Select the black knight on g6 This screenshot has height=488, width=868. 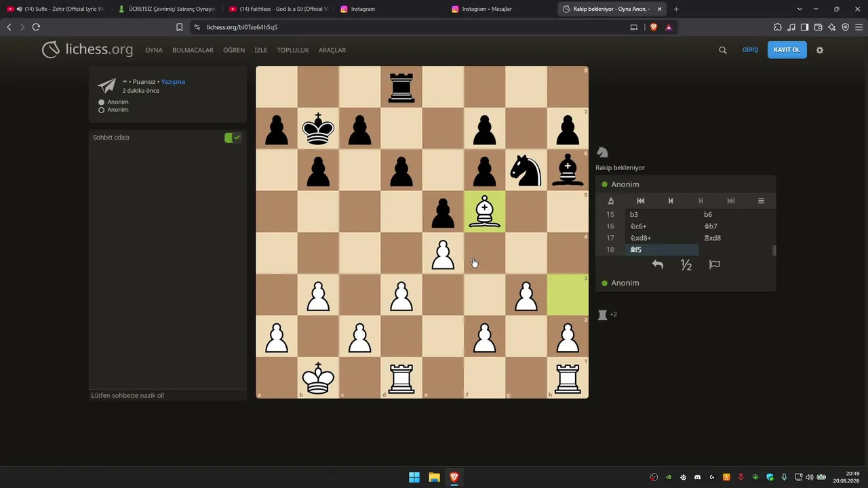pos(526,170)
